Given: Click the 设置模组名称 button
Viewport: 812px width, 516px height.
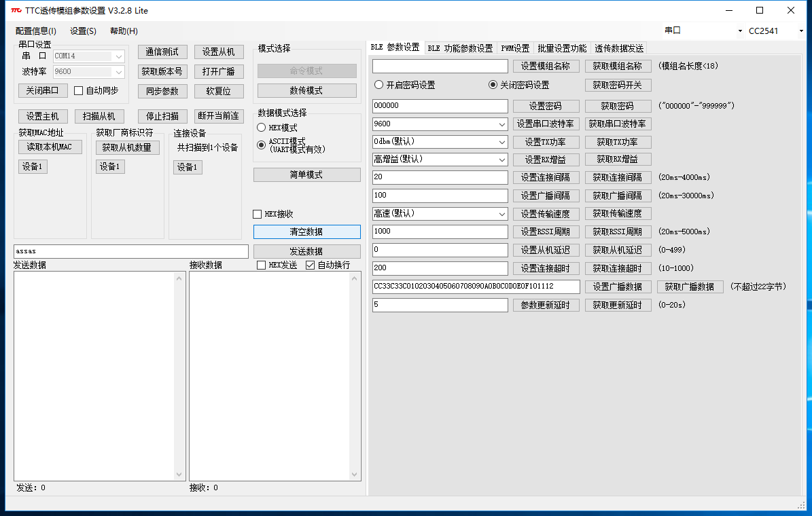Looking at the screenshot, I should (546, 67).
